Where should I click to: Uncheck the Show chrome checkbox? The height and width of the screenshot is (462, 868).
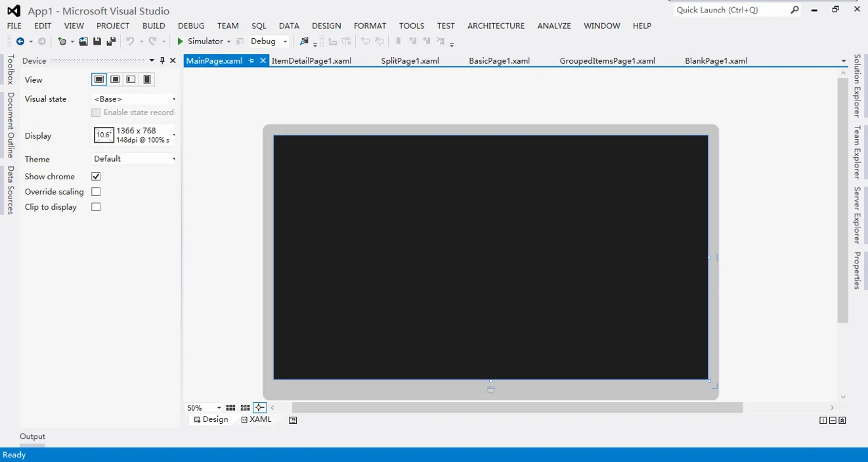coord(96,176)
